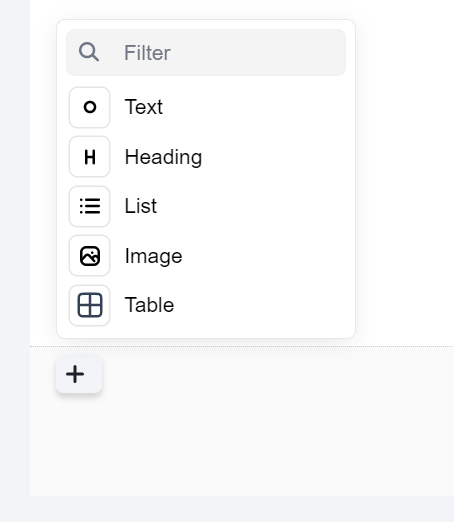
Task: Click the blank space right of the Heading label
Action: [276, 157]
